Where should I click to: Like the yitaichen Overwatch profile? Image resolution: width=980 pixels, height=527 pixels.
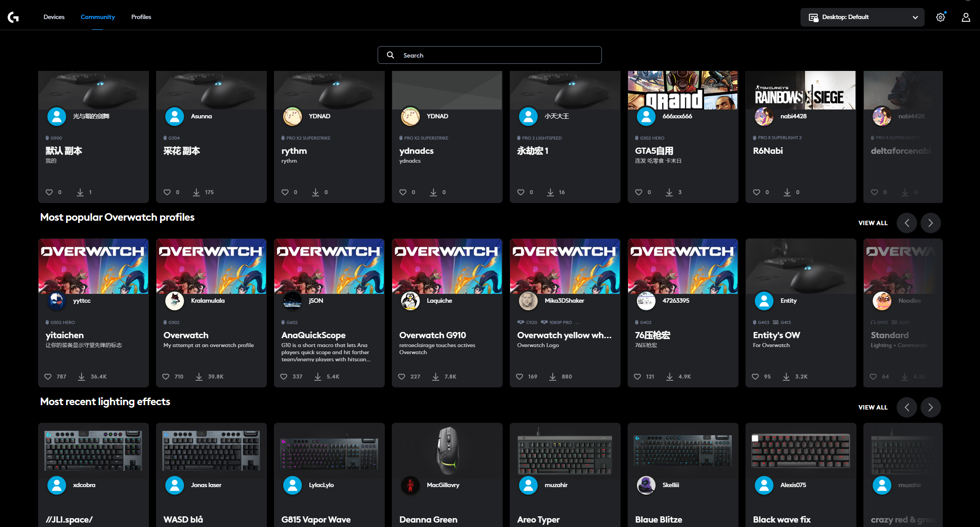click(x=48, y=377)
